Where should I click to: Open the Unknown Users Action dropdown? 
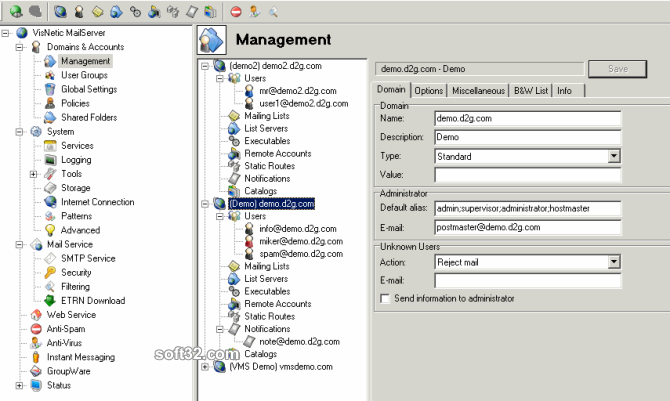pyautogui.click(x=614, y=262)
